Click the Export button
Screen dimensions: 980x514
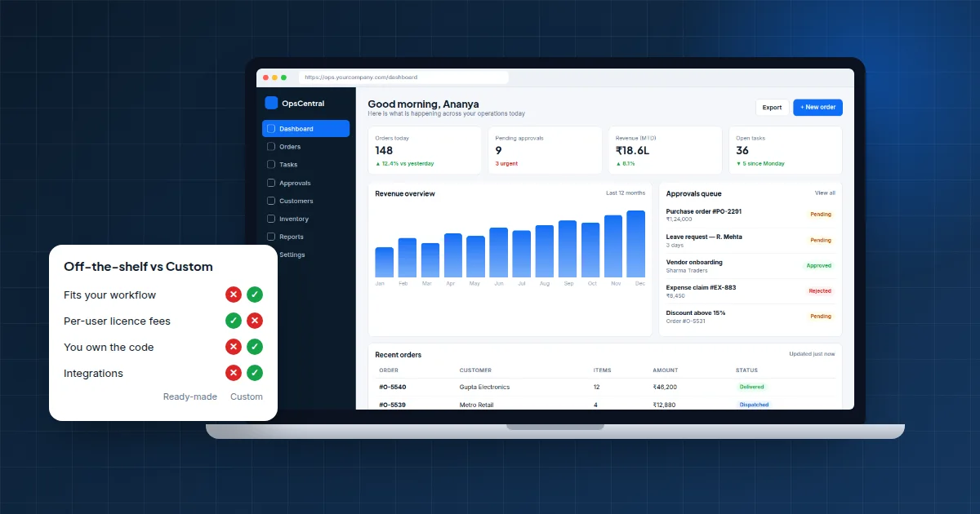coord(772,108)
